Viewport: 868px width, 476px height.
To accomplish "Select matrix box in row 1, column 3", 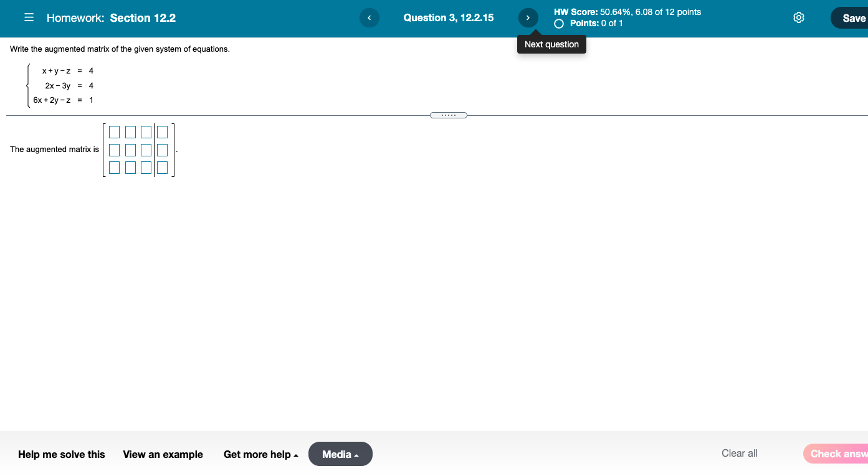I will (146, 132).
